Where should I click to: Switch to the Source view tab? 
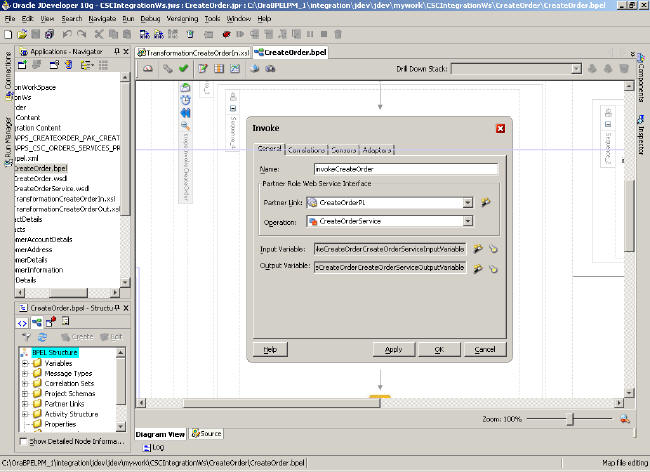click(x=206, y=433)
